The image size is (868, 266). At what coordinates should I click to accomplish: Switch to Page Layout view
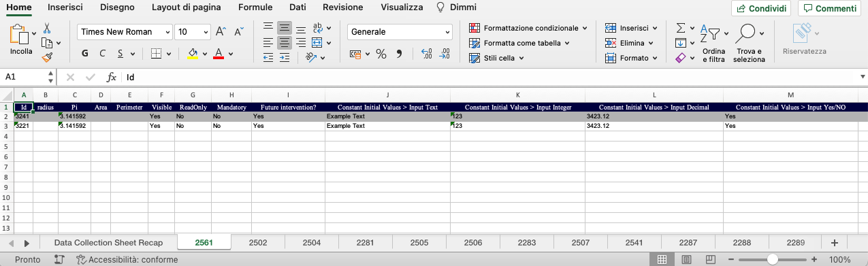pos(686,259)
